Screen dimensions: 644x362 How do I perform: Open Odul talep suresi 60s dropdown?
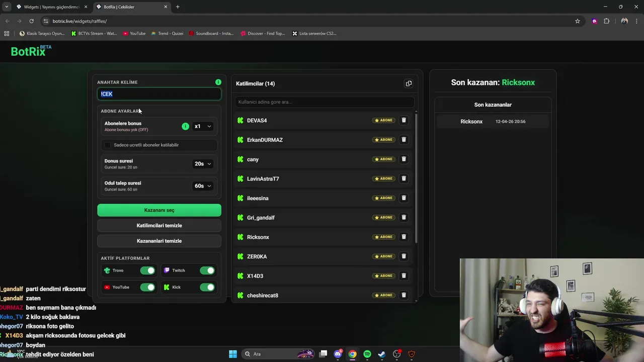pyautogui.click(x=203, y=186)
